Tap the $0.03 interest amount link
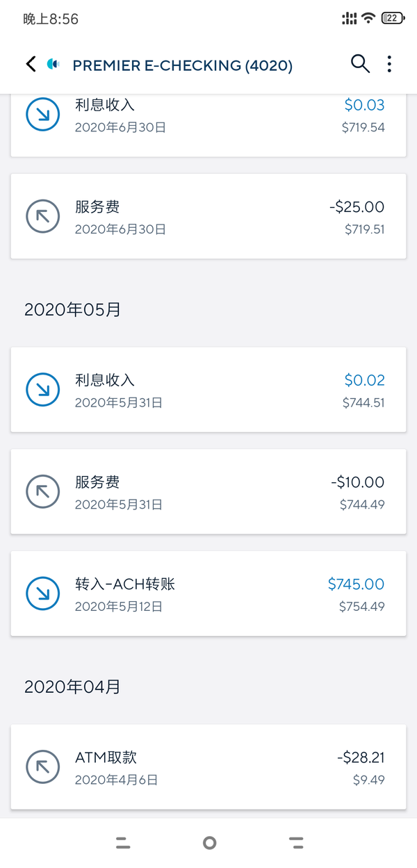The width and height of the screenshot is (417, 868). pos(364,104)
